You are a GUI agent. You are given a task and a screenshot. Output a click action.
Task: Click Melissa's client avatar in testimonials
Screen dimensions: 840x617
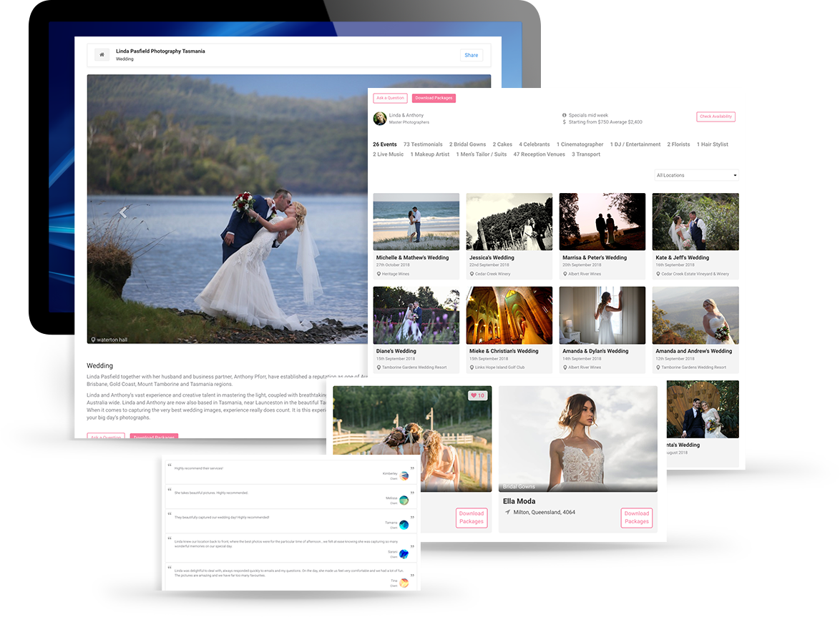[404, 500]
